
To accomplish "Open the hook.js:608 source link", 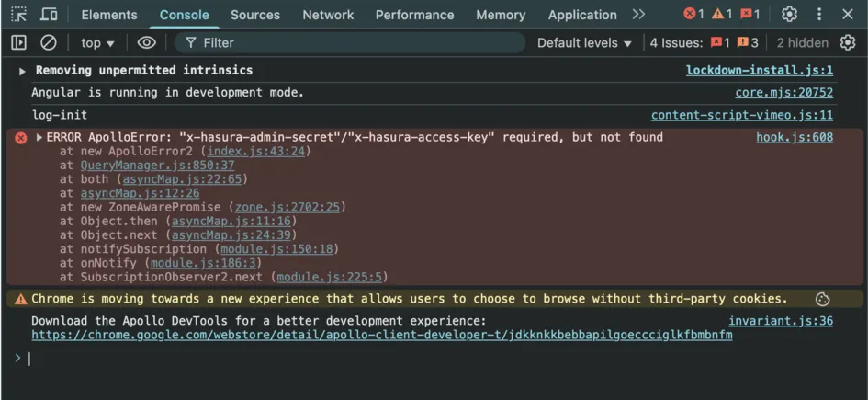I will pyautogui.click(x=795, y=137).
